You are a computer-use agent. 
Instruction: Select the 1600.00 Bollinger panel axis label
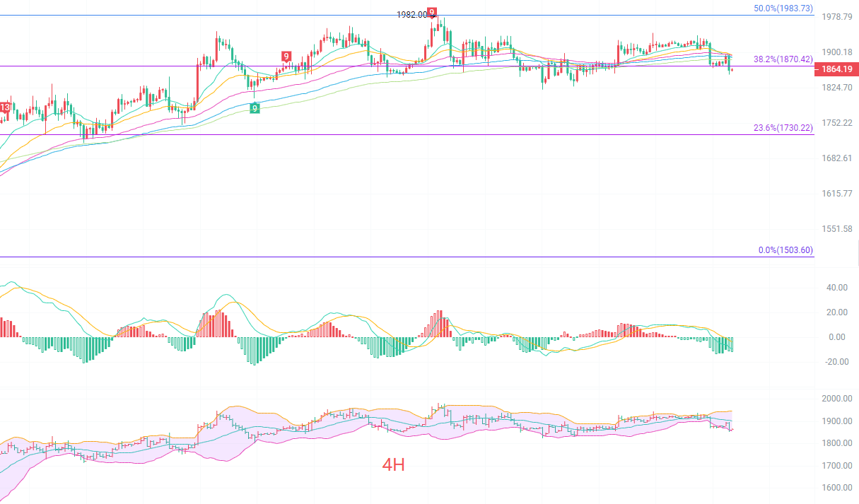tap(836, 488)
